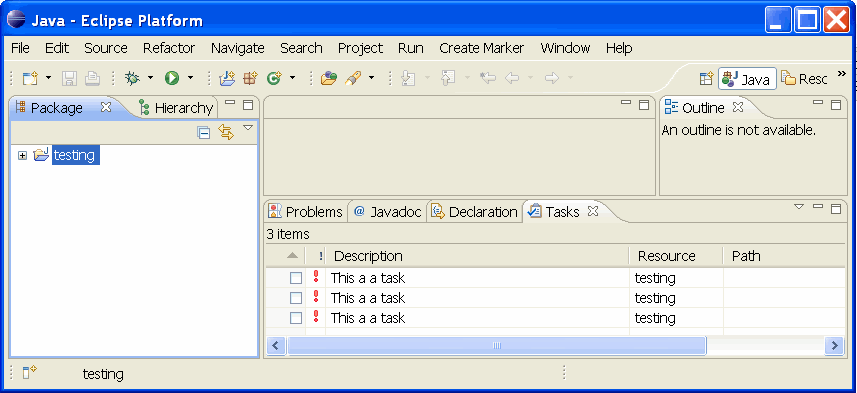The width and height of the screenshot is (857, 393).
Task: Click the New wizard toolbar icon
Action: [30, 78]
